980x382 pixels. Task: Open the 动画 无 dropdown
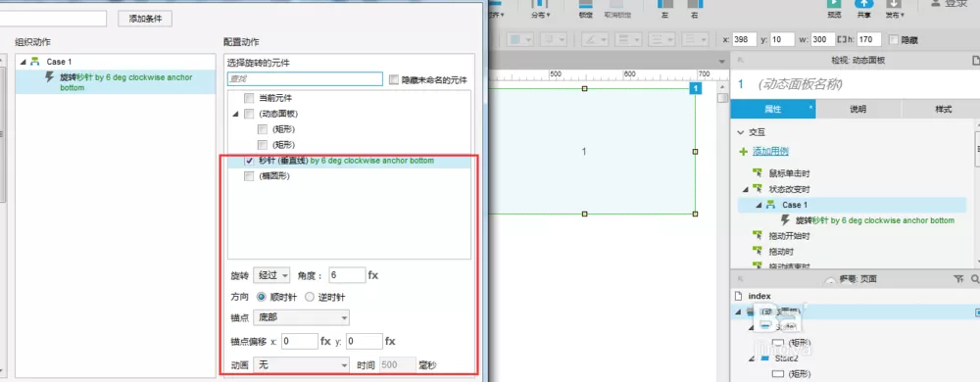[301, 365]
